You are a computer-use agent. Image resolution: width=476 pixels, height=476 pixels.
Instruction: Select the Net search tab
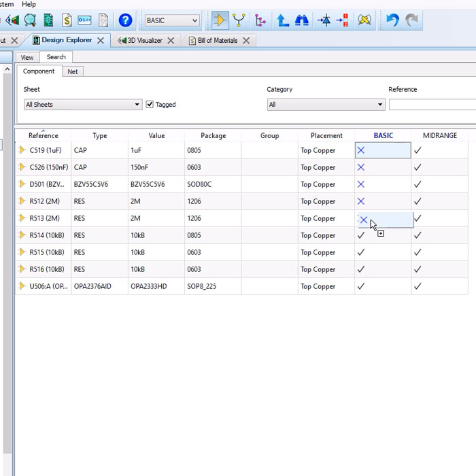point(73,71)
